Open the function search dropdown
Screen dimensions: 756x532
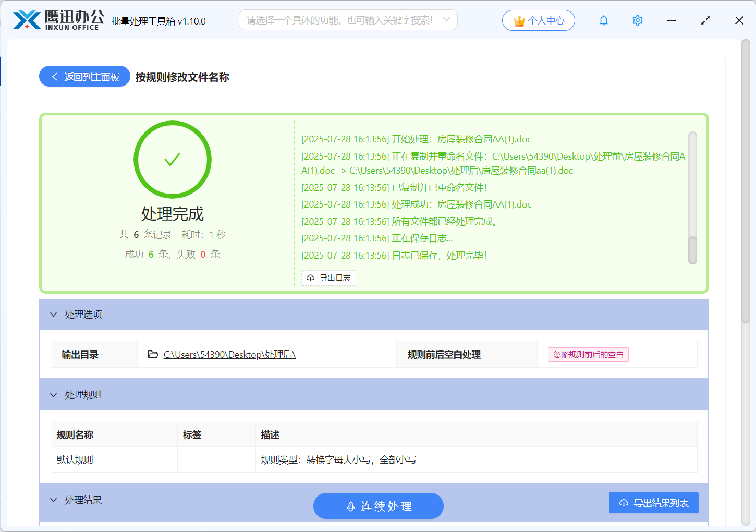click(348, 20)
